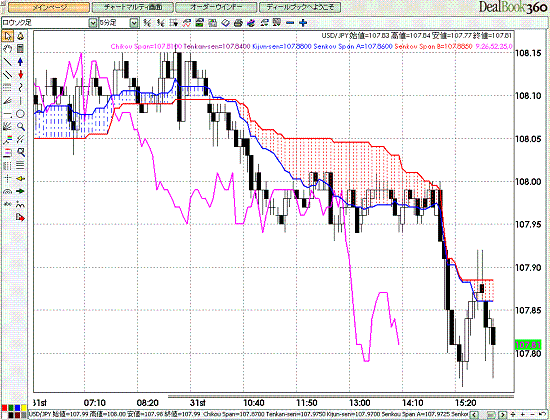Select the arrow pointer tool
Image resolution: width=550 pixels, height=420 pixels.
(8, 36)
